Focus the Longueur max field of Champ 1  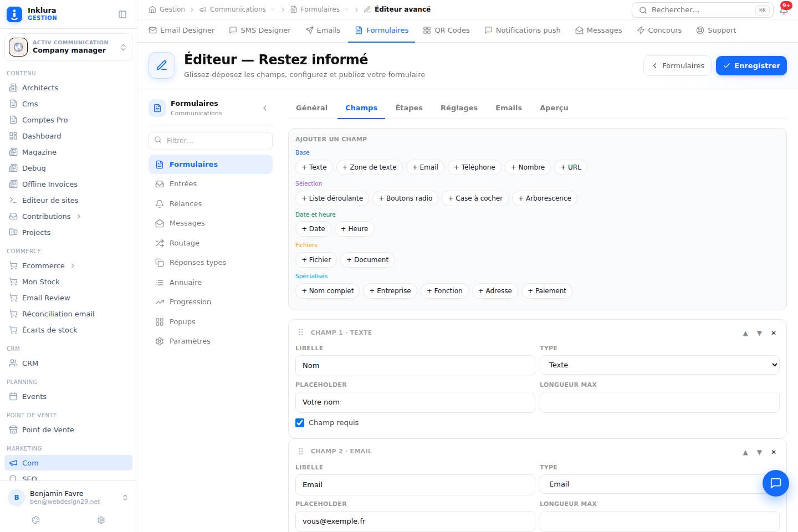tap(659, 402)
